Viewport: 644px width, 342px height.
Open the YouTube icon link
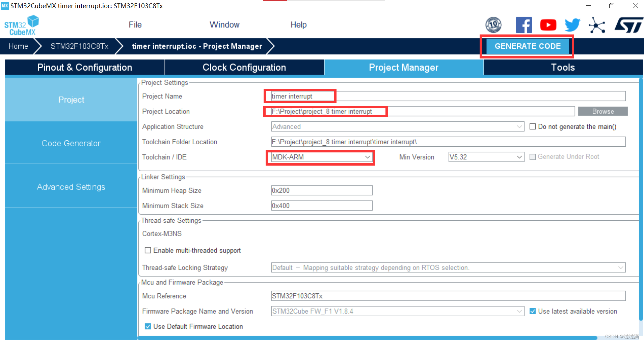pyautogui.click(x=548, y=25)
